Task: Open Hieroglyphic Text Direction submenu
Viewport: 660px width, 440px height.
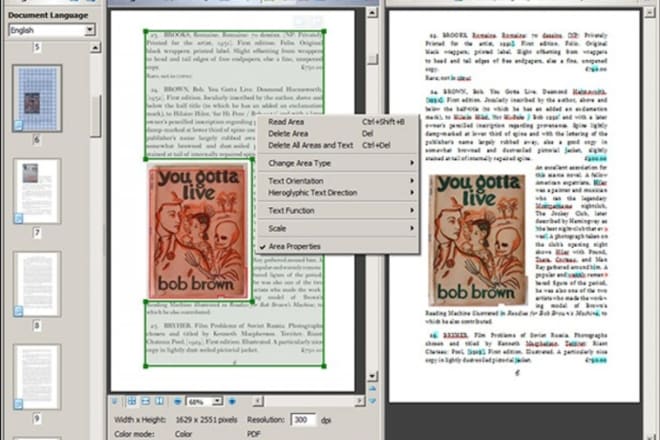Action: 338,192
